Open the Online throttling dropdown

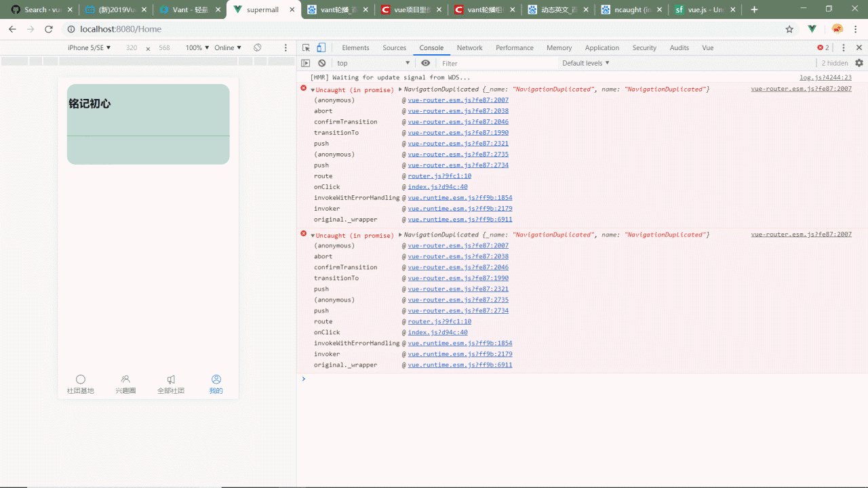pyautogui.click(x=228, y=47)
